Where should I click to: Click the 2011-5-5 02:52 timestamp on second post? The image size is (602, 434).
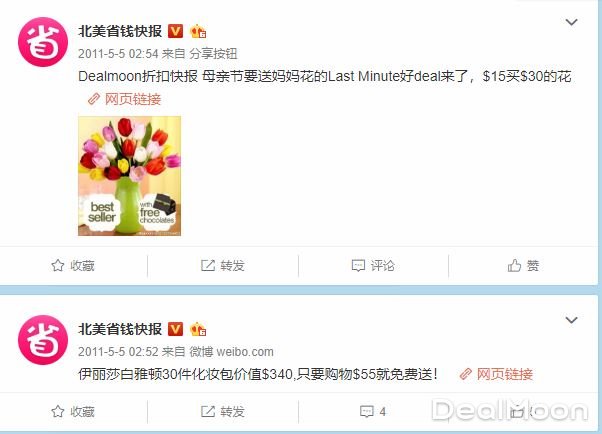118,352
